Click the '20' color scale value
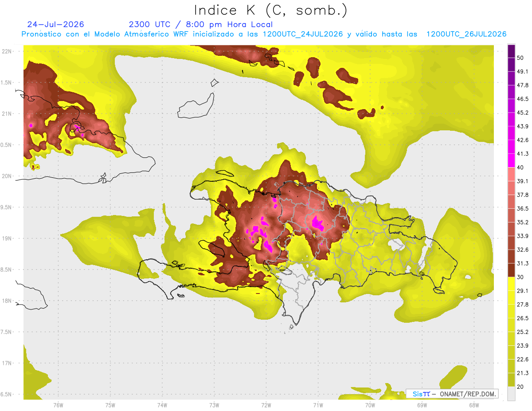Viewport: 532px width, 411px height. 520,387
